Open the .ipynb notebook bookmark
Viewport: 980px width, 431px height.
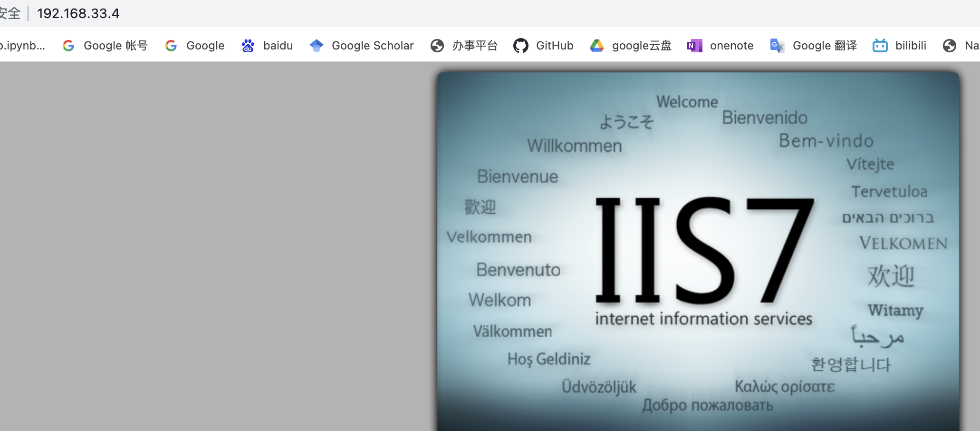pyautogui.click(x=22, y=46)
